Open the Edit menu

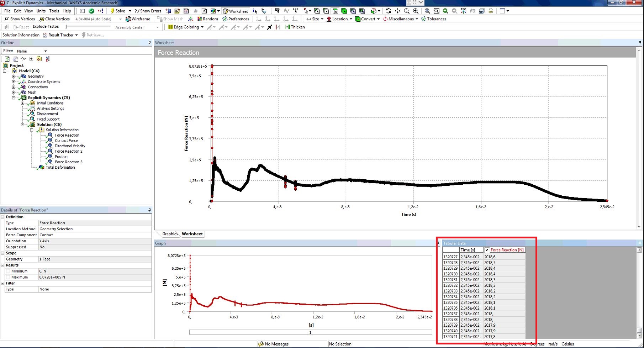pyautogui.click(x=17, y=11)
